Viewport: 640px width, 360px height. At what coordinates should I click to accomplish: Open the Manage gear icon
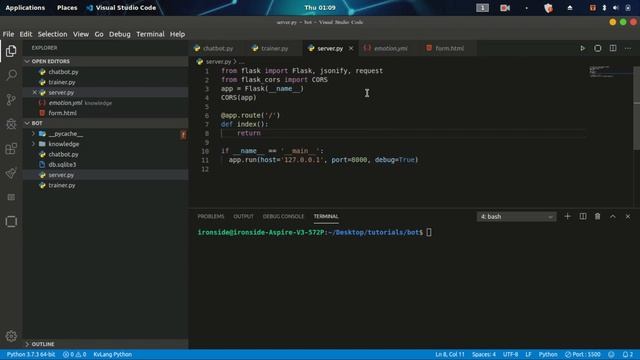pyautogui.click(x=11, y=336)
